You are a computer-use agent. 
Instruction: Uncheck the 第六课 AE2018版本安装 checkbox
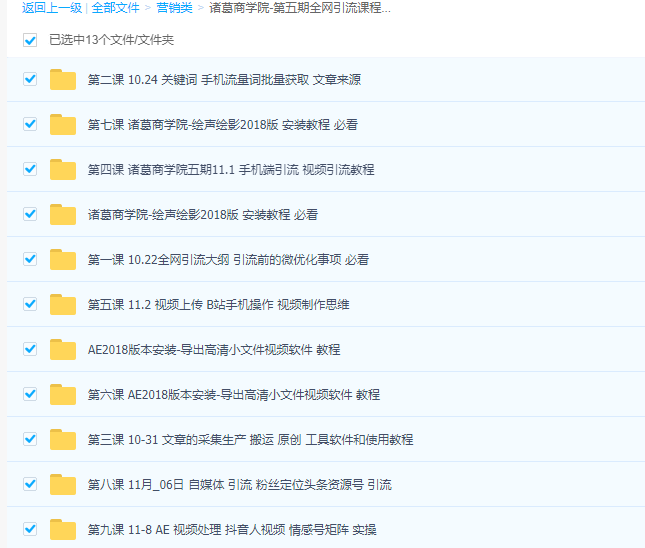30,394
